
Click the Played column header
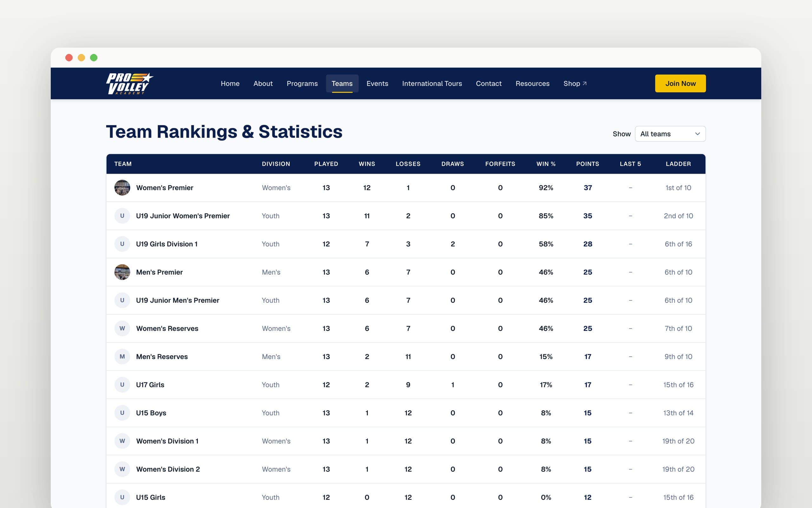(x=326, y=164)
